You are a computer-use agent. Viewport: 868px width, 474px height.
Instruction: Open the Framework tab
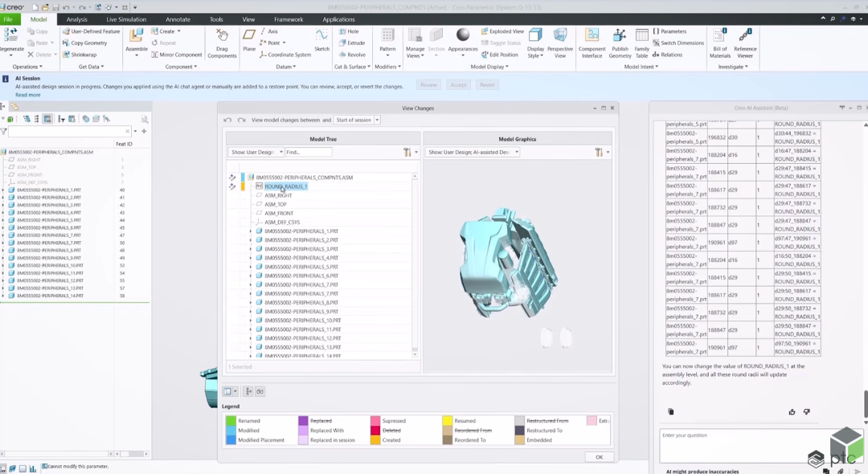[289, 19]
